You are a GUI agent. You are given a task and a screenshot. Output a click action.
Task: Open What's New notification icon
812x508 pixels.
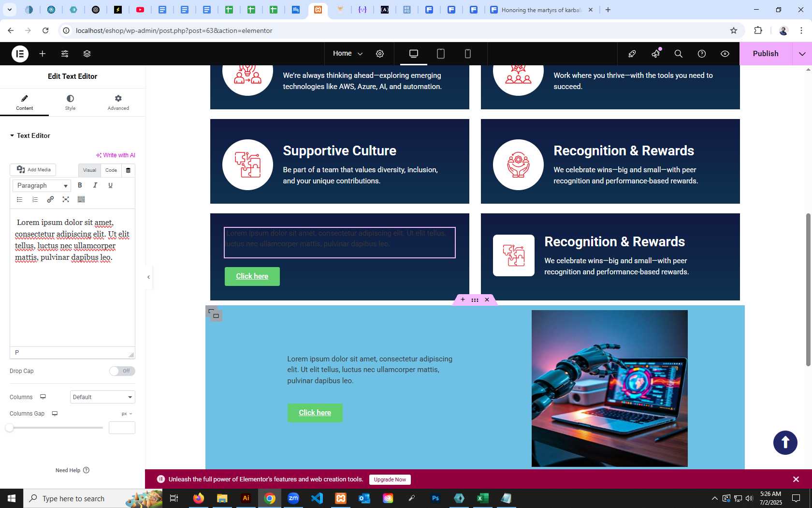coord(655,54)
